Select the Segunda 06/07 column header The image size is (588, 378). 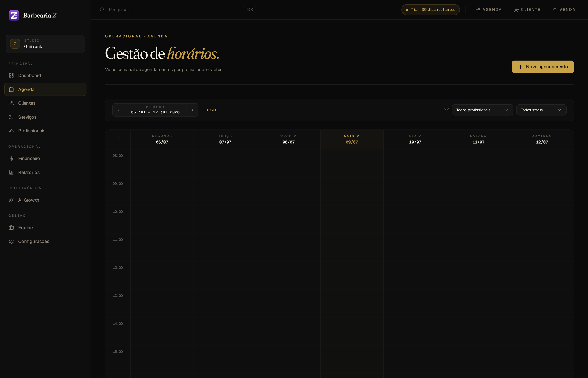click(x=162, y=139)
